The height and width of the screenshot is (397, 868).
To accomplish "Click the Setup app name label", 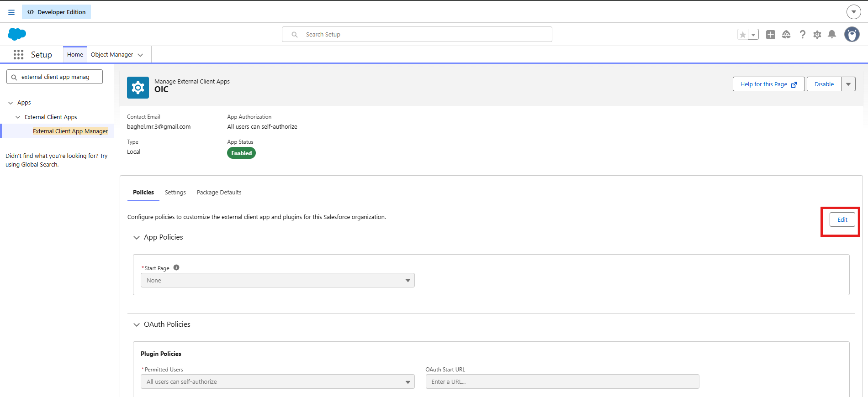I will point(42,55).
